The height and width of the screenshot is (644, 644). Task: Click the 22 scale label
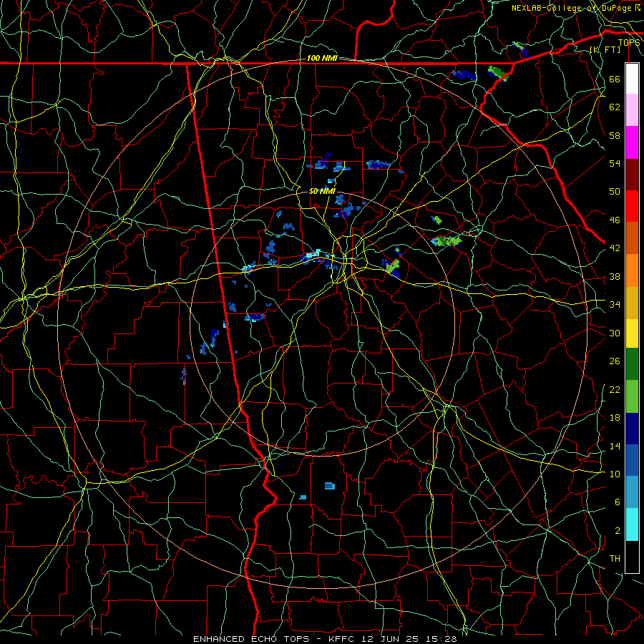(x=615, y=390)
